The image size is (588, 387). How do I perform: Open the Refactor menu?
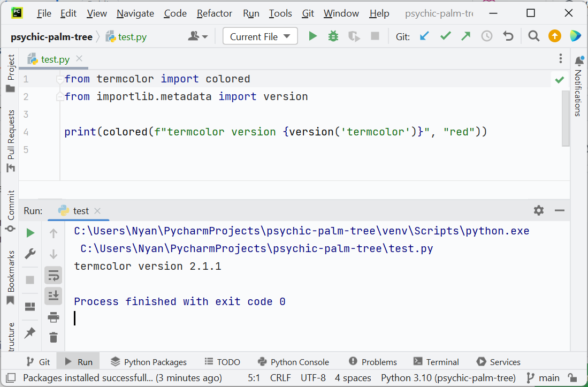(214, 13)
